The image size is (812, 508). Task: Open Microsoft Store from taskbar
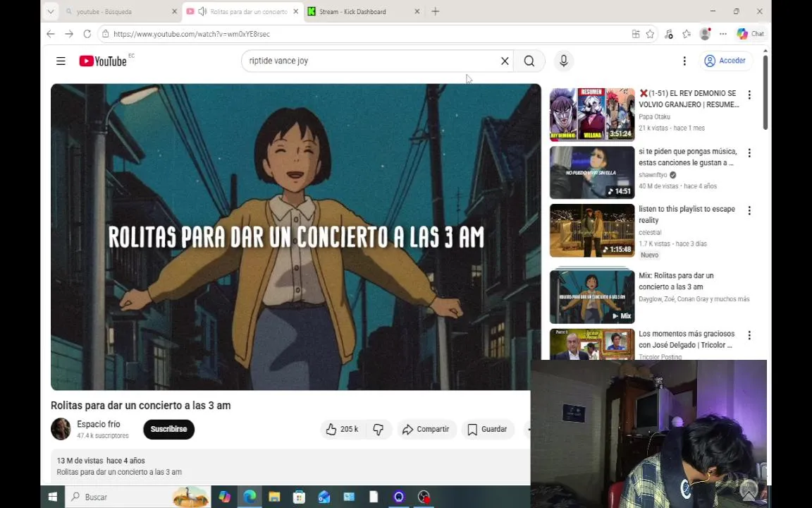[x=299, y=497]
